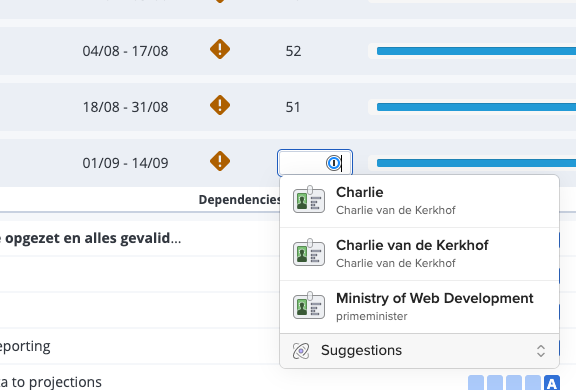Click the warning icon for 04/08 - 17/08
576x390 pixels.
[220, 49]
